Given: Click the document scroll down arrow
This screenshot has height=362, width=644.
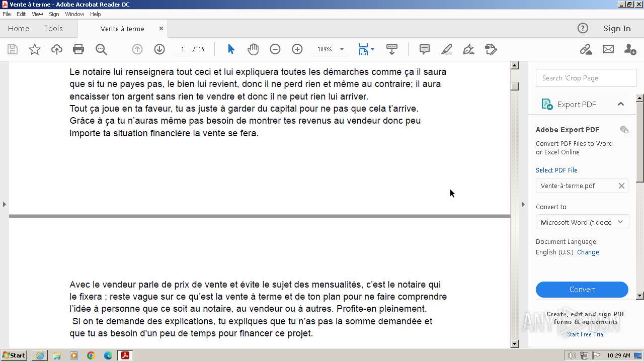Looking at the screenshot, I should coord(514,344).
